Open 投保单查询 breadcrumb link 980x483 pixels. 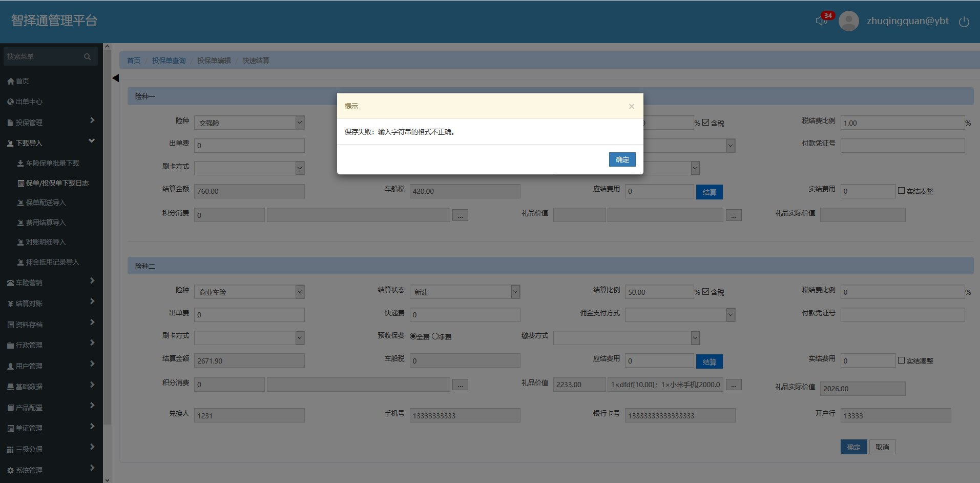[x=169, y=61]
